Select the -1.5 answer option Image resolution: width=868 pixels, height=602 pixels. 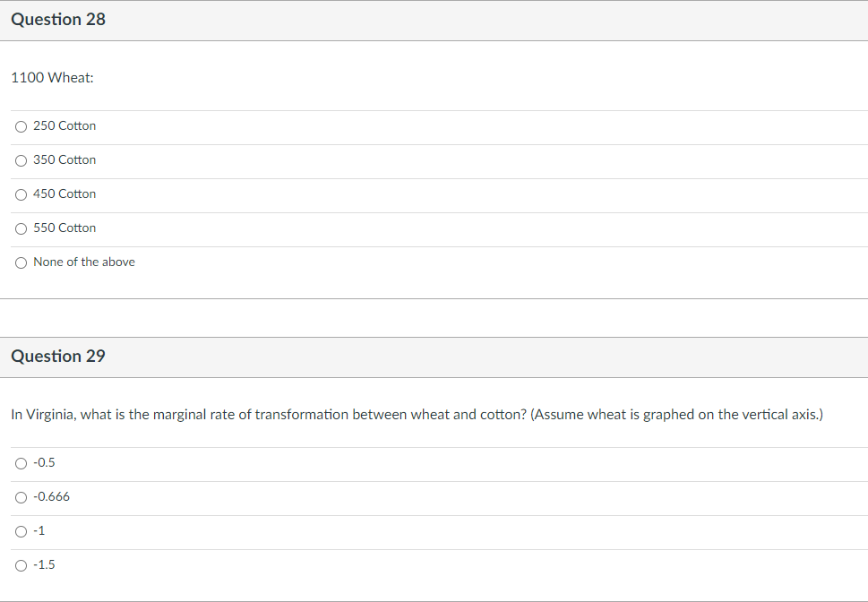(x=21, y=565)
